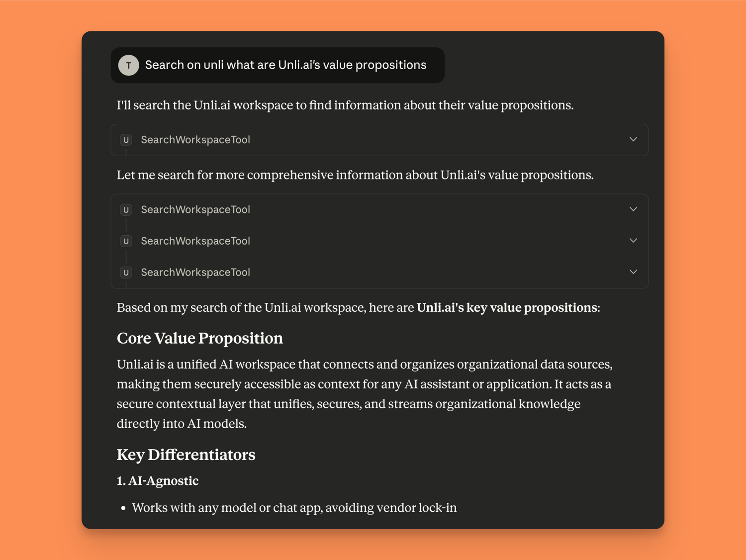
Task: Open the chevron on the third SearchWorkspaceTool
Action: click(x=633, y=241)
